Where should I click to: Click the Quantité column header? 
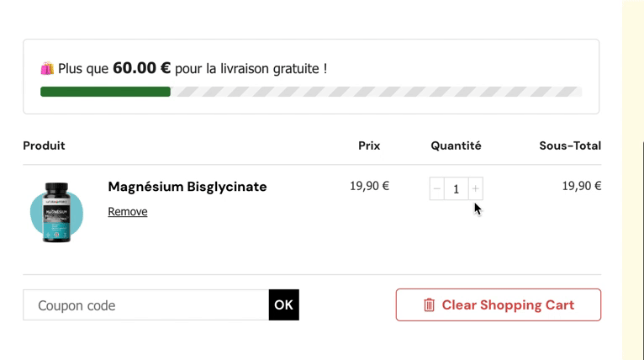tap(456, 146)
